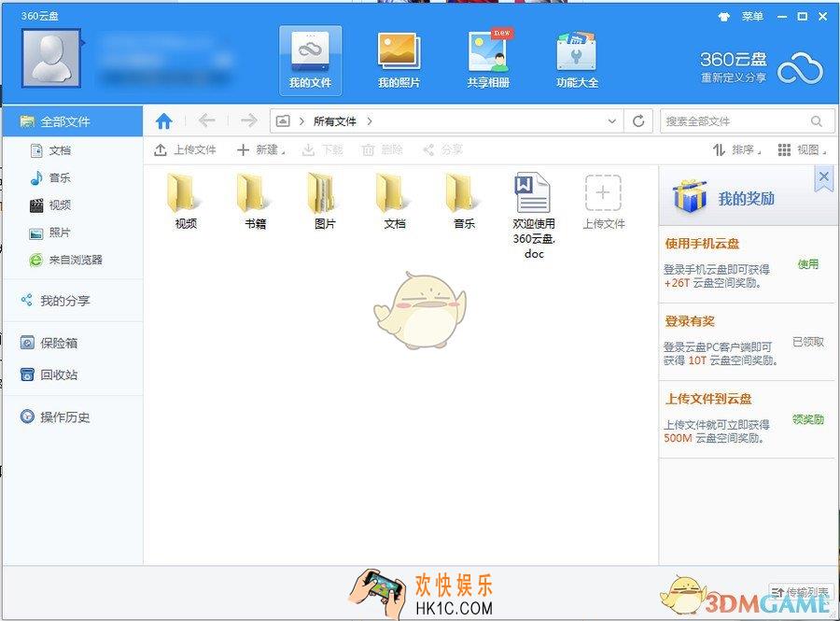Select the 视频 folder
840x621 pixels.
186,202
